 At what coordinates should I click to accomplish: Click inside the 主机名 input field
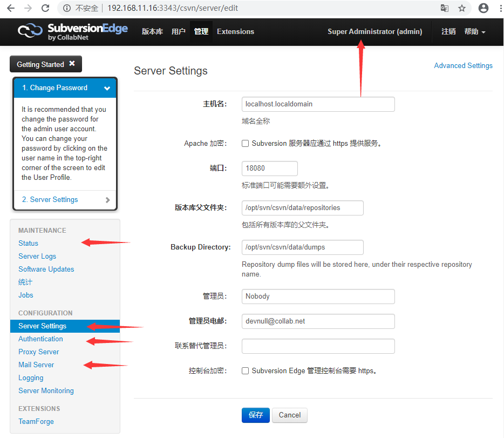tap(318, 104)
